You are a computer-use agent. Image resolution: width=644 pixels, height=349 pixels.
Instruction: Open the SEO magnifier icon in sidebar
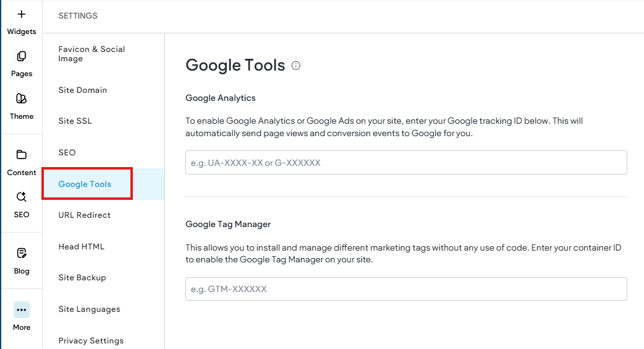click(22, 197)
